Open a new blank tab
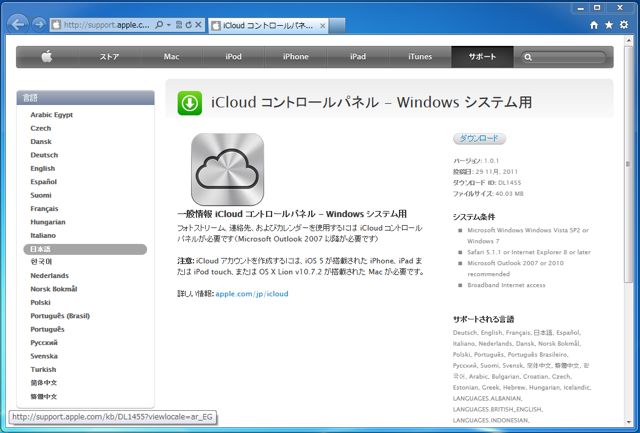Screen dimensions: 640x433 (337, 25)
